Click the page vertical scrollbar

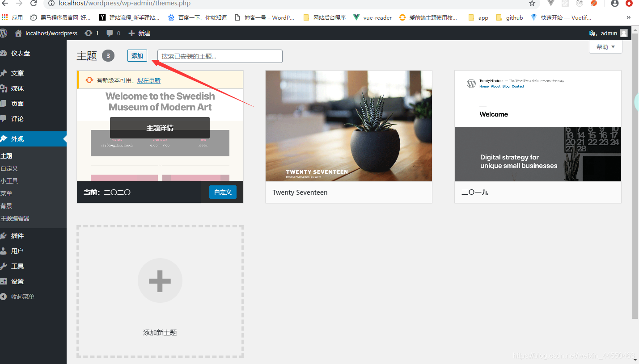click(x=635, y=176)
